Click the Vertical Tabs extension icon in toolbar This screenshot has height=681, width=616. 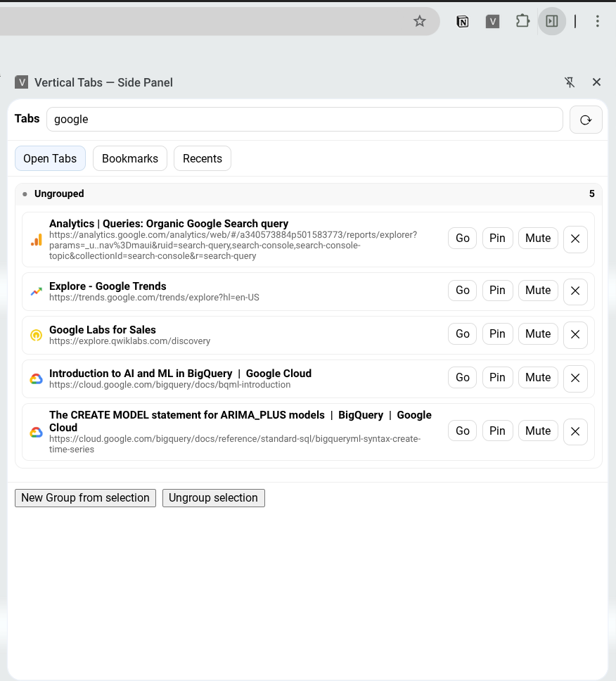(493, 21)
